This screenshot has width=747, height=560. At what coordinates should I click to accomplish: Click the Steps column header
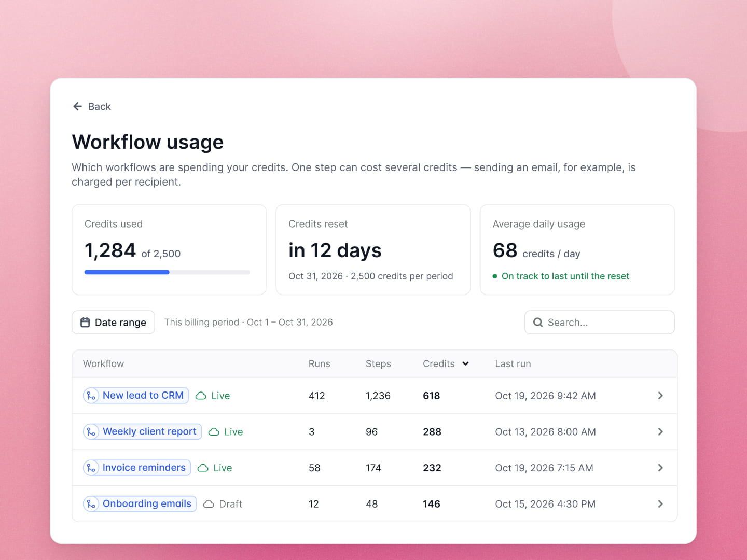[x=378, y=364]
